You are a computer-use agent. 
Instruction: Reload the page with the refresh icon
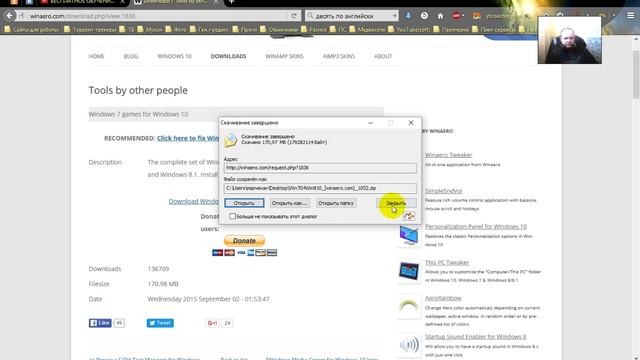click(x=294, y=16)
